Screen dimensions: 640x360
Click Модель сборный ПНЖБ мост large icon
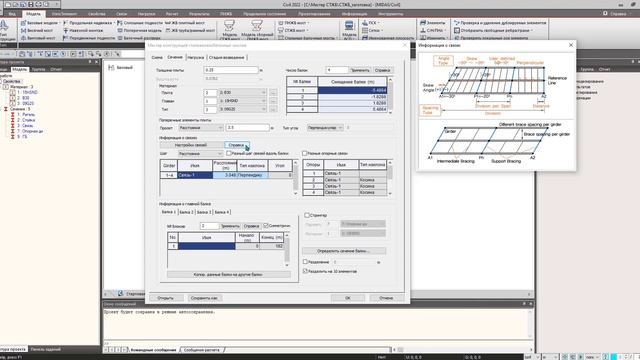(x=257, y=30)
